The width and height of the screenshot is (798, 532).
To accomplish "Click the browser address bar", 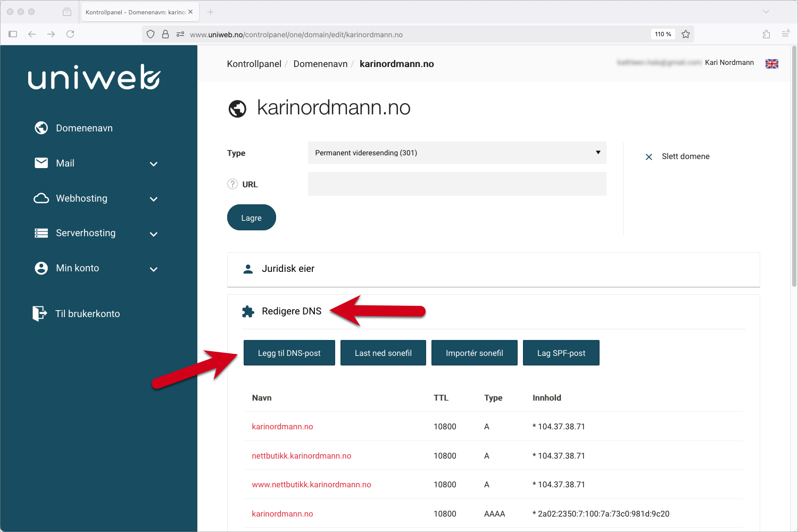I will click(418, 34).
